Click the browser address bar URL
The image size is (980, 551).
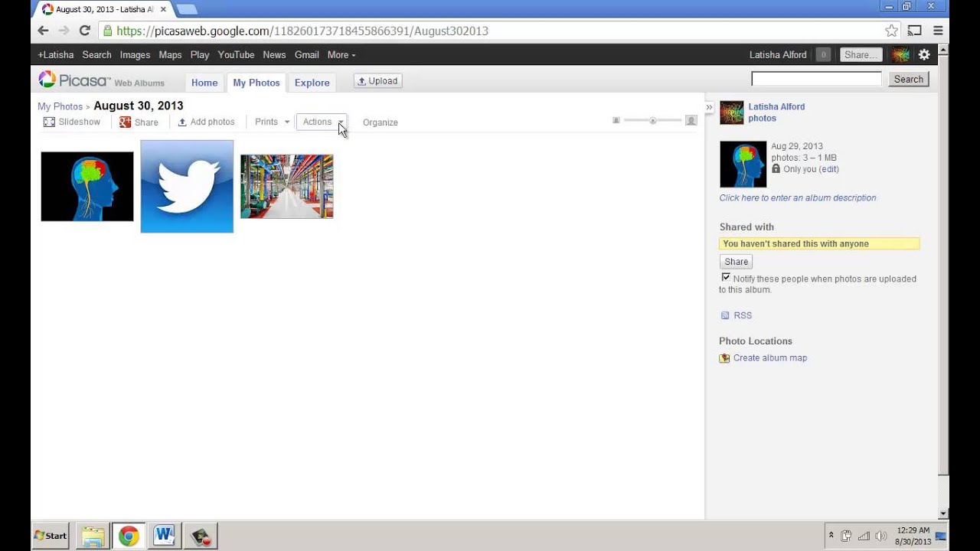pos(302,31)
